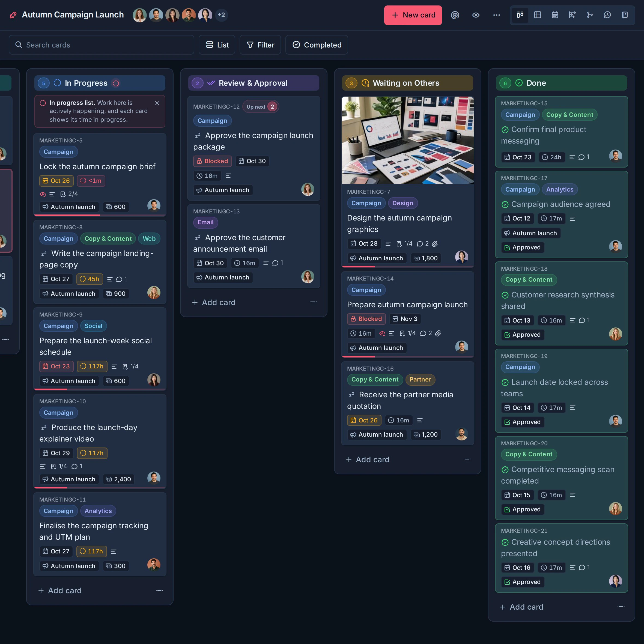Select the In Progress column header
Viewport: 644px width, 644px height.
point(100,83)
